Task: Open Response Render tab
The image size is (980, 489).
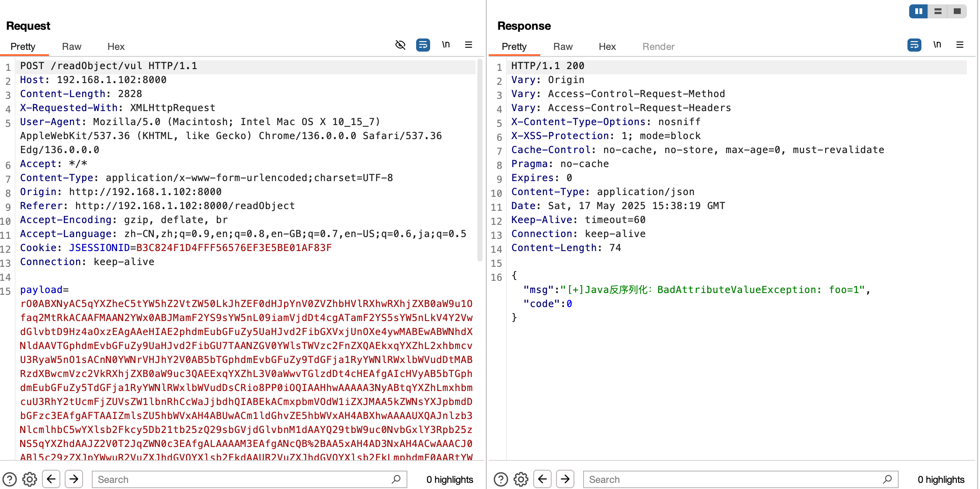Action: 658,46
